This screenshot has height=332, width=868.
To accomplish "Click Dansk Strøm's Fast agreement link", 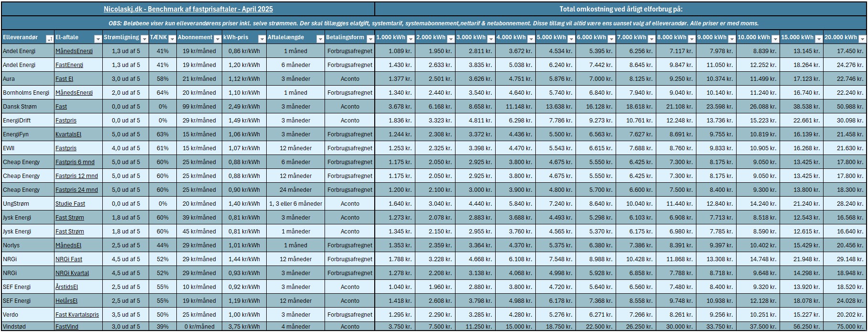I will coord(61,107).
